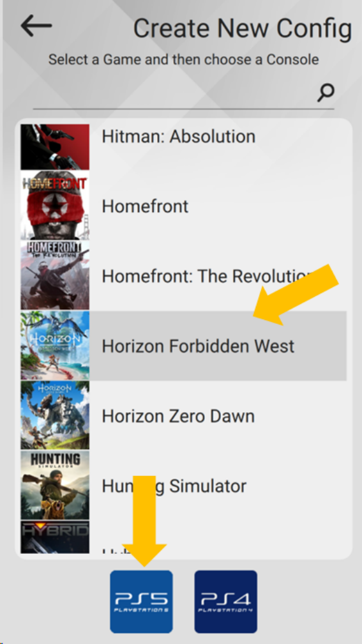
Task: Click Horizon Zero Dawn cover thumbnail
Action: (55, 415)
